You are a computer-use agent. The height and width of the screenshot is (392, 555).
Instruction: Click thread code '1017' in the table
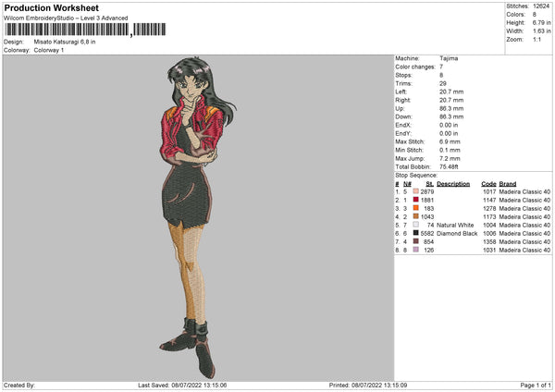click(x=489, y=191)
